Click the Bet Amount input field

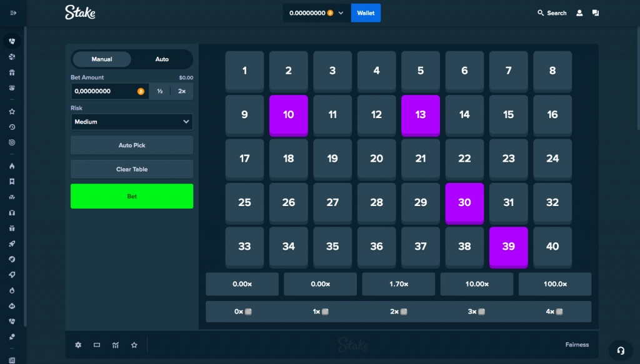pyautogui.click(x=103, y=91)
